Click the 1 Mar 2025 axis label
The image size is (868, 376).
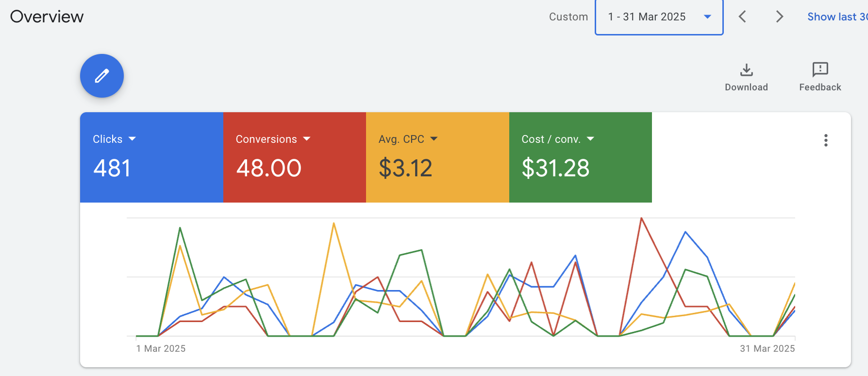tap(161, 348)
